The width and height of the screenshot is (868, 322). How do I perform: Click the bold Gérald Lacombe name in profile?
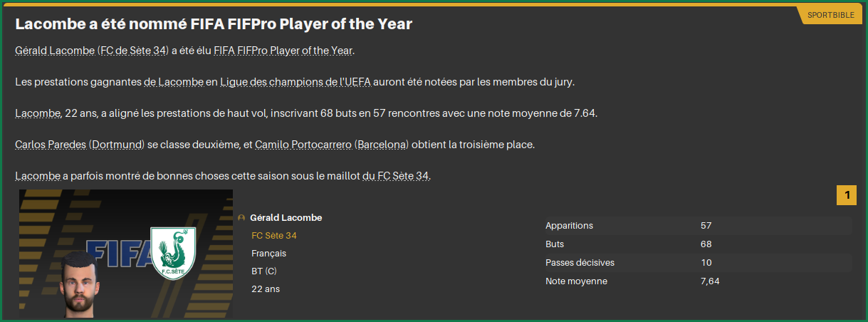286,218
